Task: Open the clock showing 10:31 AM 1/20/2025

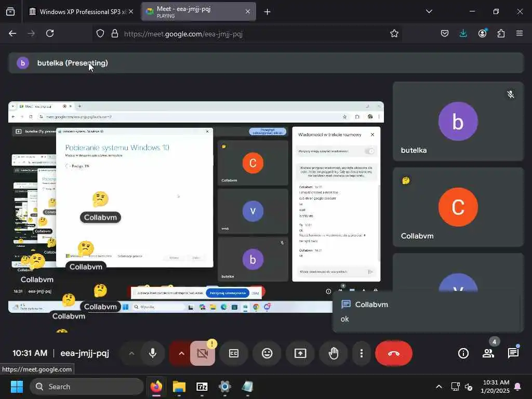Action: pos(495,387)
